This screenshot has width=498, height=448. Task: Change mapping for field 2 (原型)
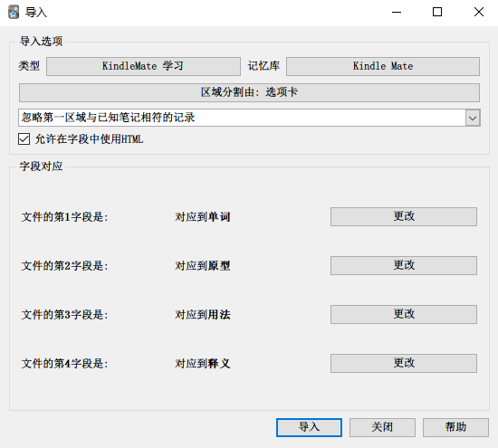coord(404,266)
